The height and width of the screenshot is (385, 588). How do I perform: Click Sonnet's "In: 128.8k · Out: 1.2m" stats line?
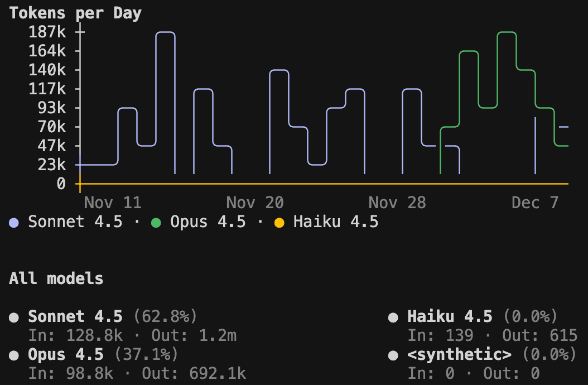[x=132, y=336]
